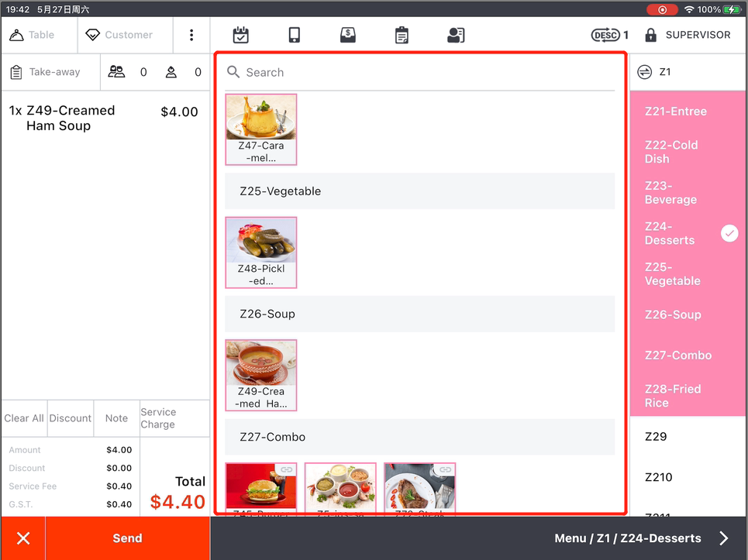Tap the Z24-Desserts checkmark circle
Screen dimensions: 748x560
[729, 233]
